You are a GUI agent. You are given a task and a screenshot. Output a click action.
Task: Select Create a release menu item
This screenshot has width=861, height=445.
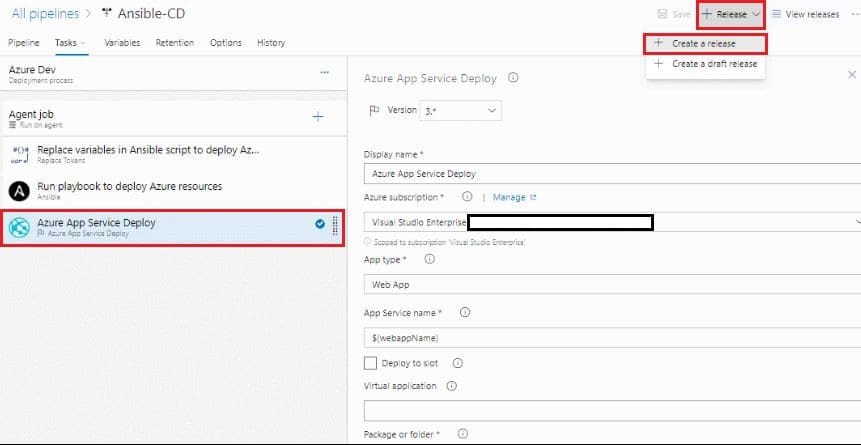point(705,43)
